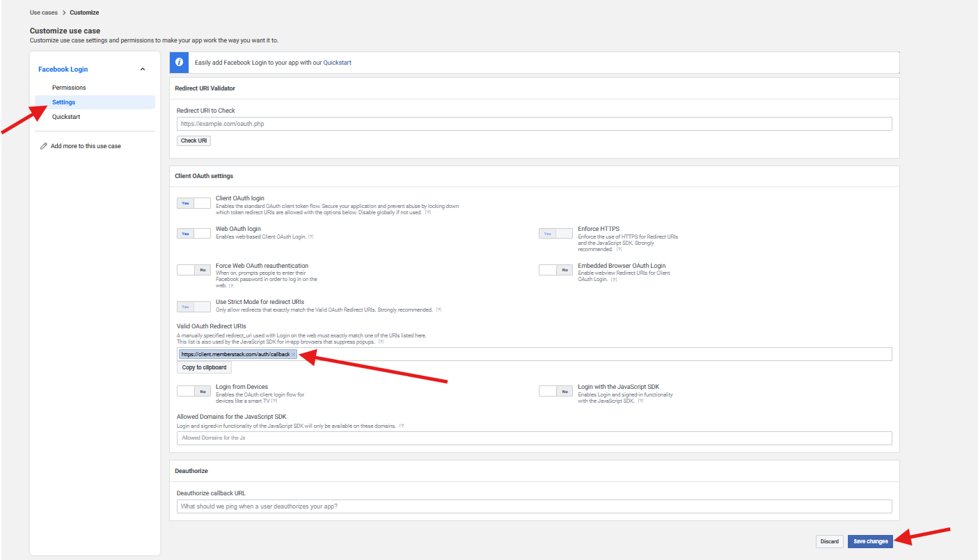Click the Valid OAuth Redirect URIs input box
The width and height of the screenshot is (978, 560).
(535, 354)
